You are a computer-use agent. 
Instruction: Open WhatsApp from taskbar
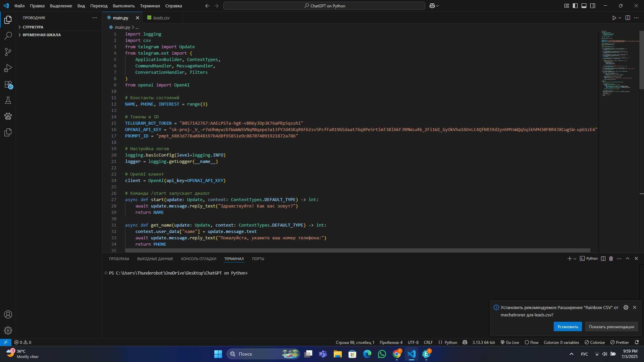tap(382, 354)
